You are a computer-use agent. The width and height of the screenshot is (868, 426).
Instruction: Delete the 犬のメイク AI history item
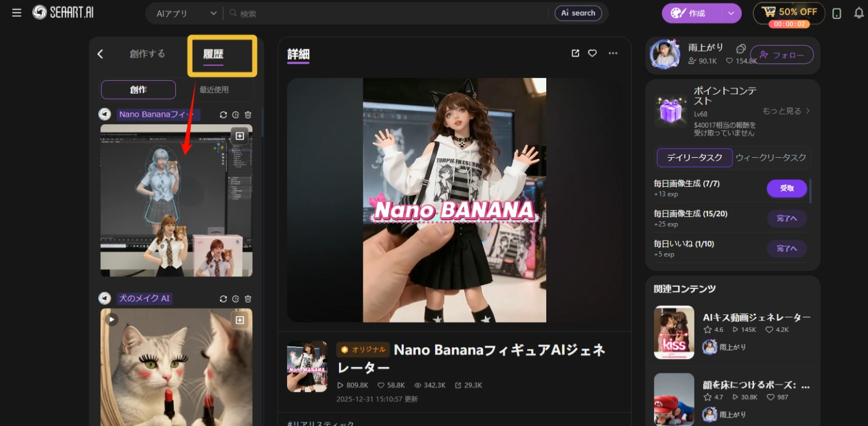tap(248, 299)
